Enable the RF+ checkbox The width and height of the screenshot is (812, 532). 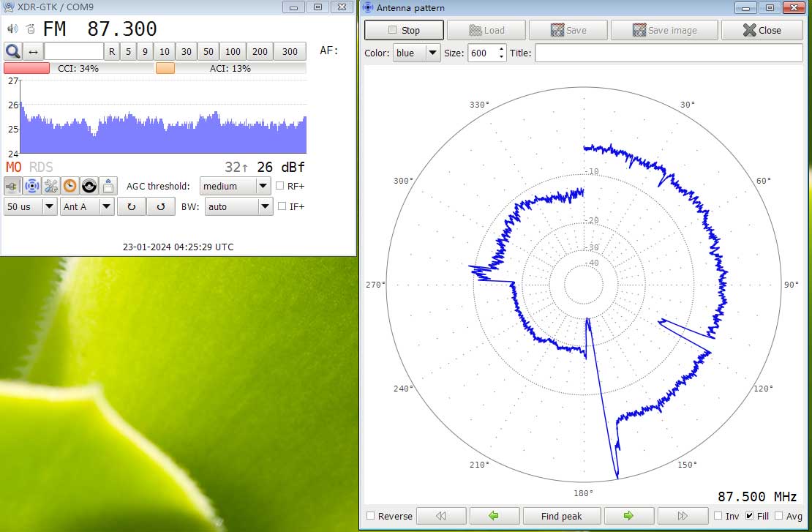click(281, 186)
